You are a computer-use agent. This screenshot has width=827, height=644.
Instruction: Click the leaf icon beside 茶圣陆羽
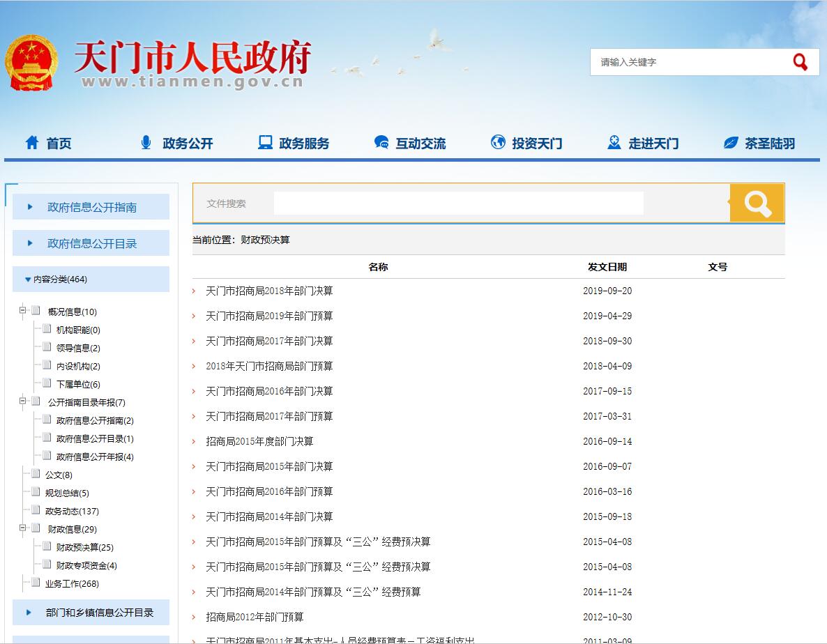click(x=731, y=143)
